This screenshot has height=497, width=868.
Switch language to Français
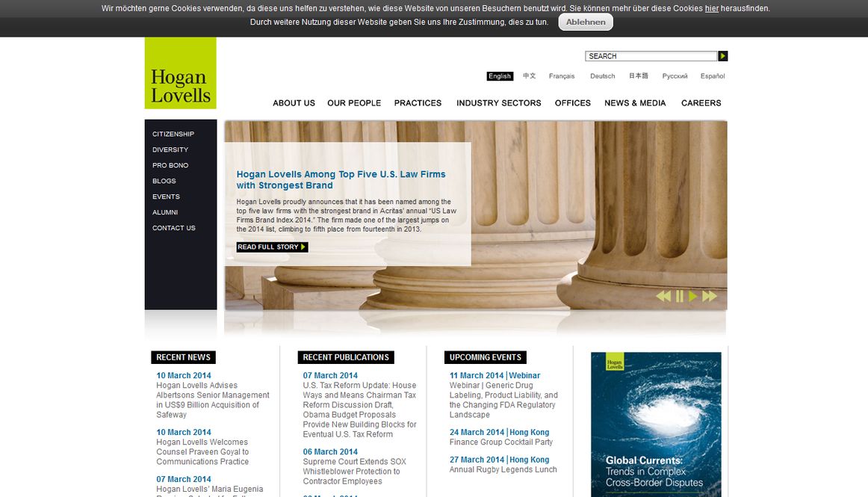[562, 76]
